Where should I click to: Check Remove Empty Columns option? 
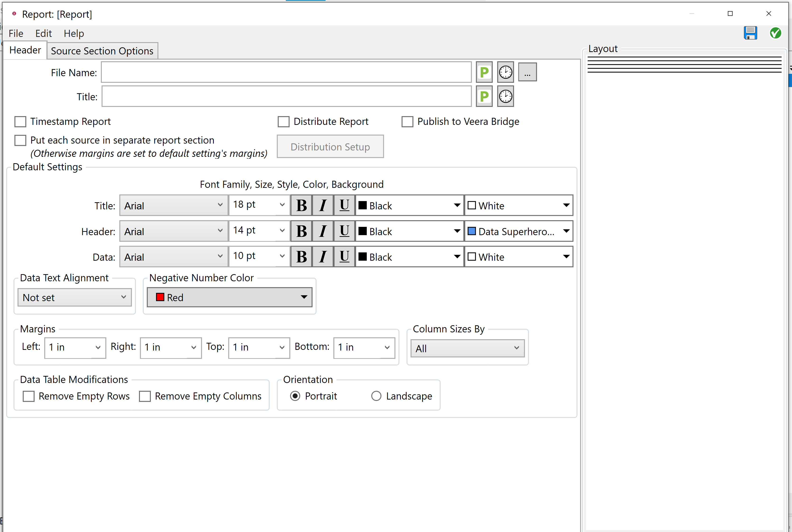click(145, 396)
